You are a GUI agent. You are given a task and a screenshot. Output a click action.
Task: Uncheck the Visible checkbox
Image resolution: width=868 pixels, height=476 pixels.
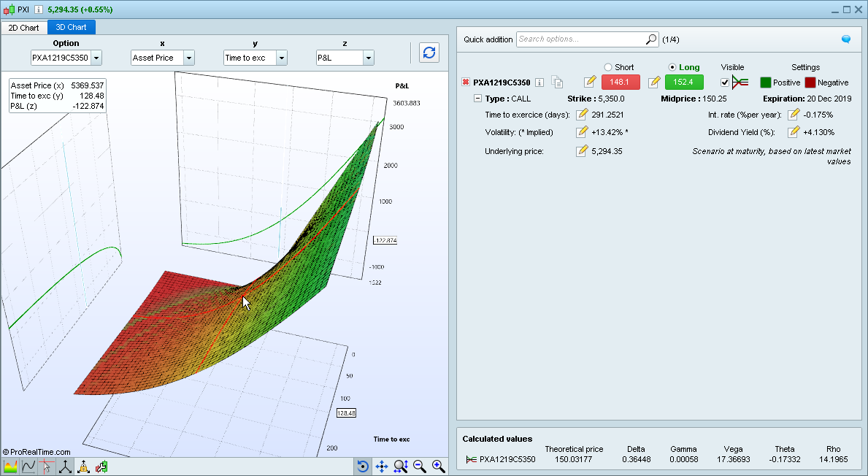pos(725,82)
